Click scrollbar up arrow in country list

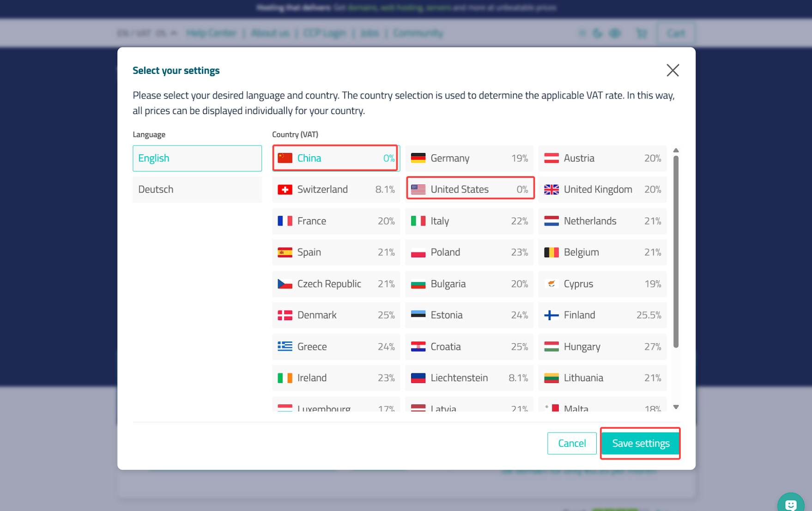(676, 150)
